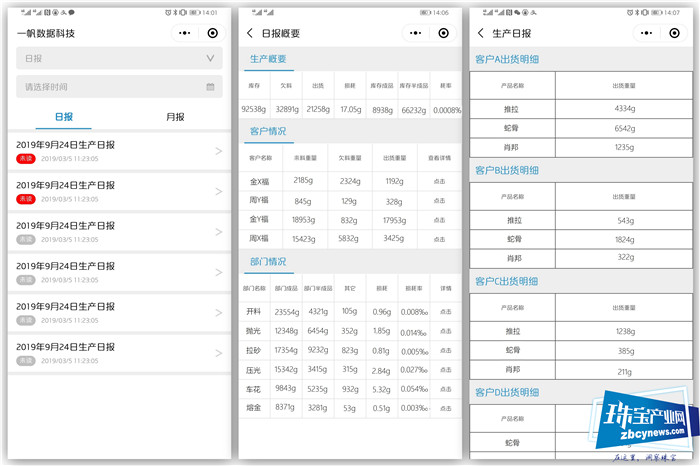Screen dimensions: 700x466
Task: Click the 1824g shipment weight cell
Action: click(625, 240)
